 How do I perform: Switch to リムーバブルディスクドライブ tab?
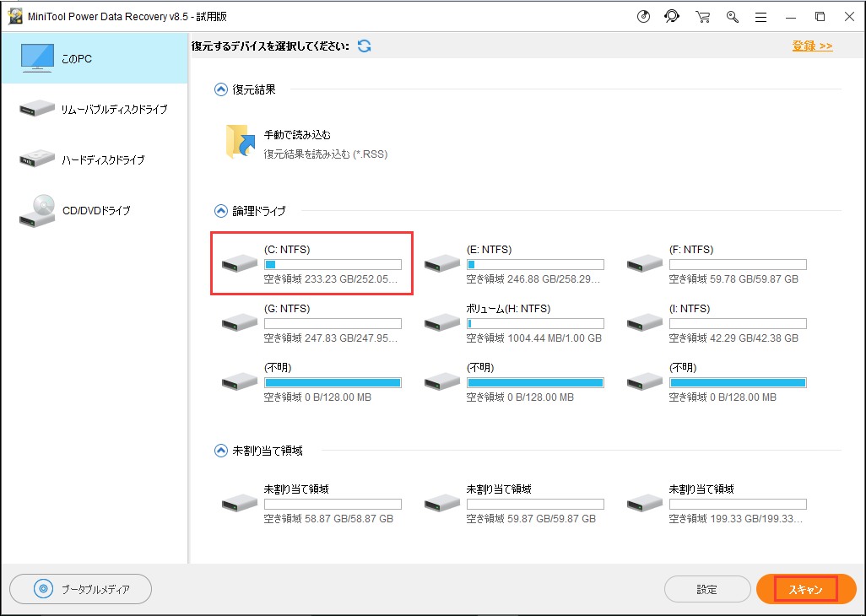[x=94, y=110]
